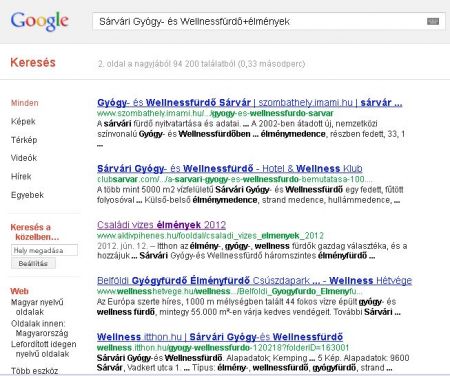Click the result count text '94 200 találatból'
The height and width of the screenshot is (376, 450).
[x=204, y=63]
